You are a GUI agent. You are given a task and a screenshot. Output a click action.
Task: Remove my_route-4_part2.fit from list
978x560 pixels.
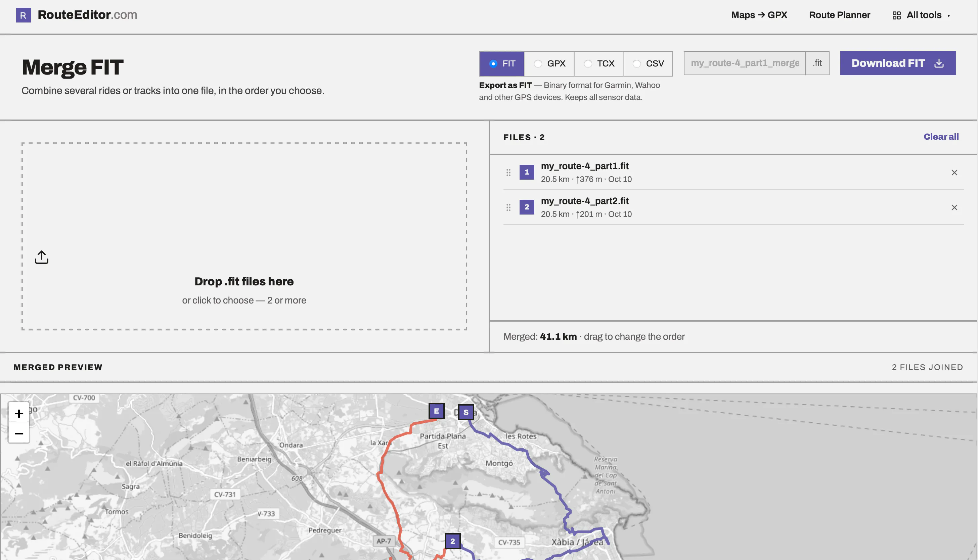click(954, 207)
